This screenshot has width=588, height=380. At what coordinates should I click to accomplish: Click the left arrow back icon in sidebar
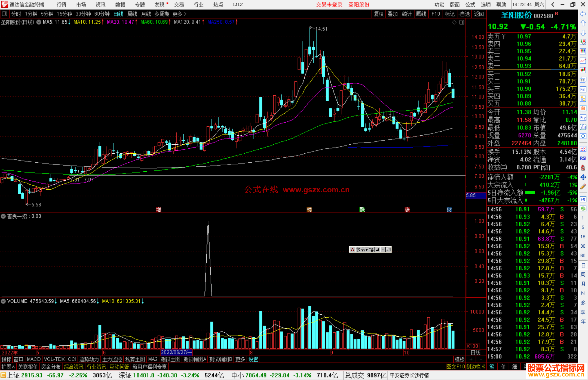coord(583,14)
